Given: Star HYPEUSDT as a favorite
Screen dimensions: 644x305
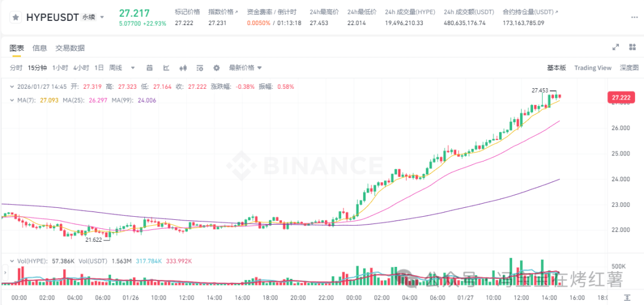Looking at the screenshot, I should pos(16,17).
